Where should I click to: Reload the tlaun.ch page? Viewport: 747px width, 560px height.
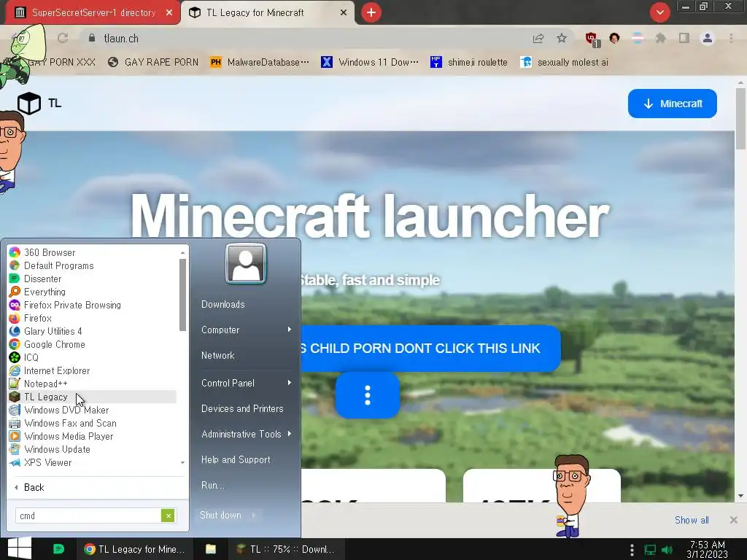(x=63, y=38)
